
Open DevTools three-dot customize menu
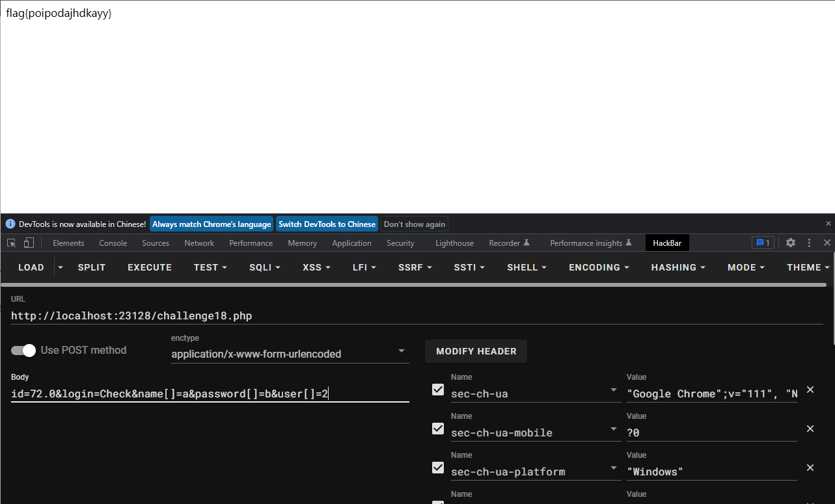[810, 243]
